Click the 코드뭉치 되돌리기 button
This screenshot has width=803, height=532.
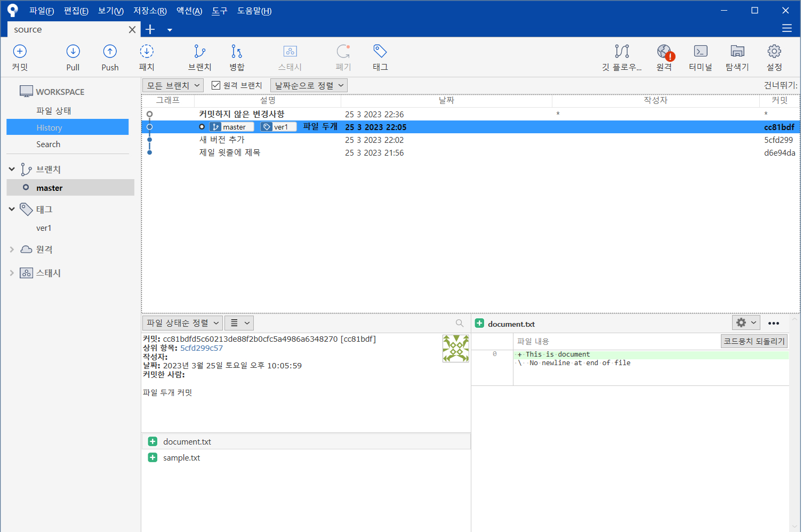pos(754,341)
